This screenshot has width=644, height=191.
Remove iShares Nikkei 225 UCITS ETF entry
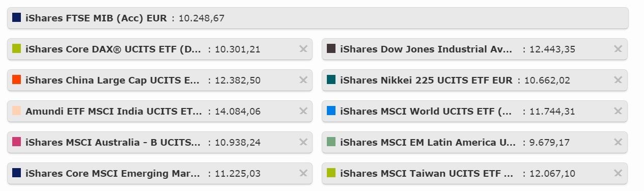618,80
